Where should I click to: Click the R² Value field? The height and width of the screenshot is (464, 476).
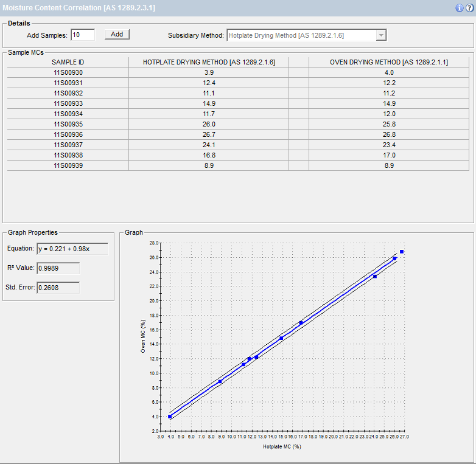[x=58, y=268]
